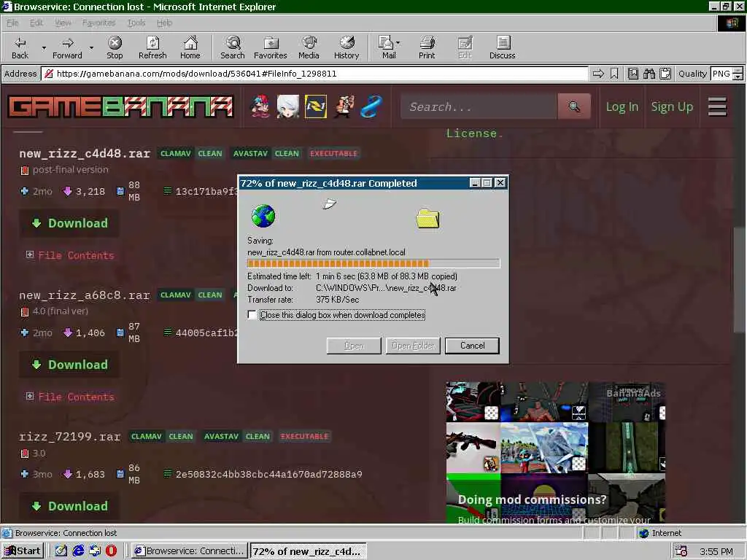747x560 pixels.
Task: Click the GameBanana logo
Action: coord(120,106)
